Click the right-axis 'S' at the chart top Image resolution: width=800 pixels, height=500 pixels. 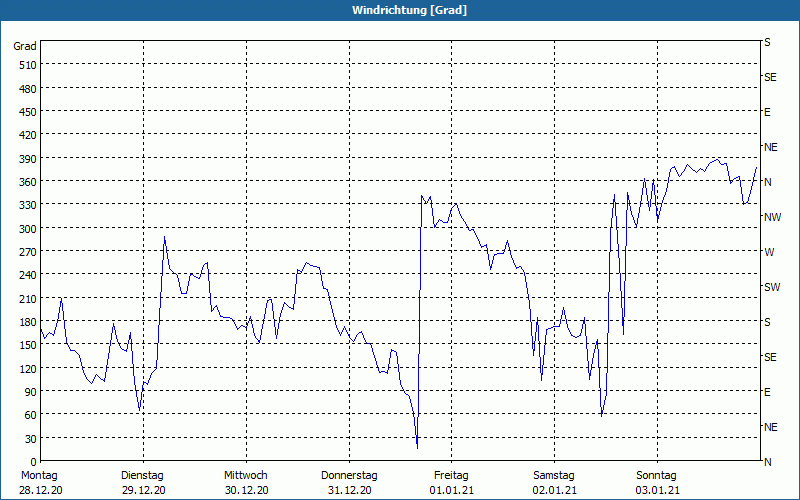[x=767, y=43]
